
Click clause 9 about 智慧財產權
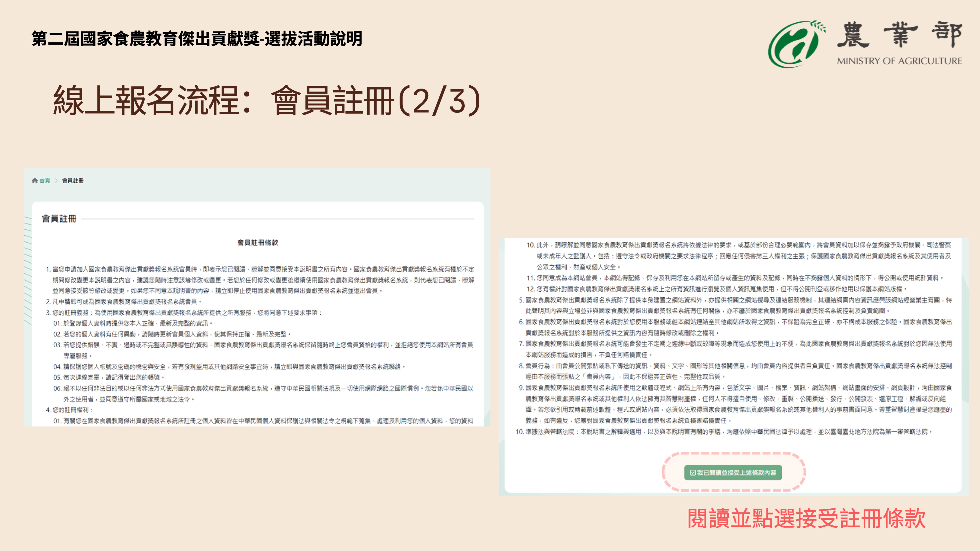click(735, 404)
